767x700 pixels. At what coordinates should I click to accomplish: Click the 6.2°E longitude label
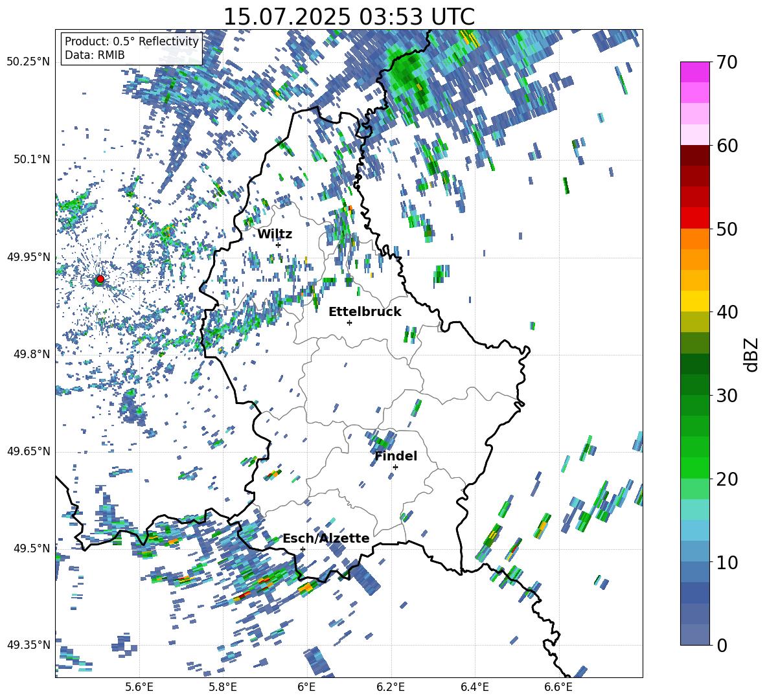tap(391, 687)
